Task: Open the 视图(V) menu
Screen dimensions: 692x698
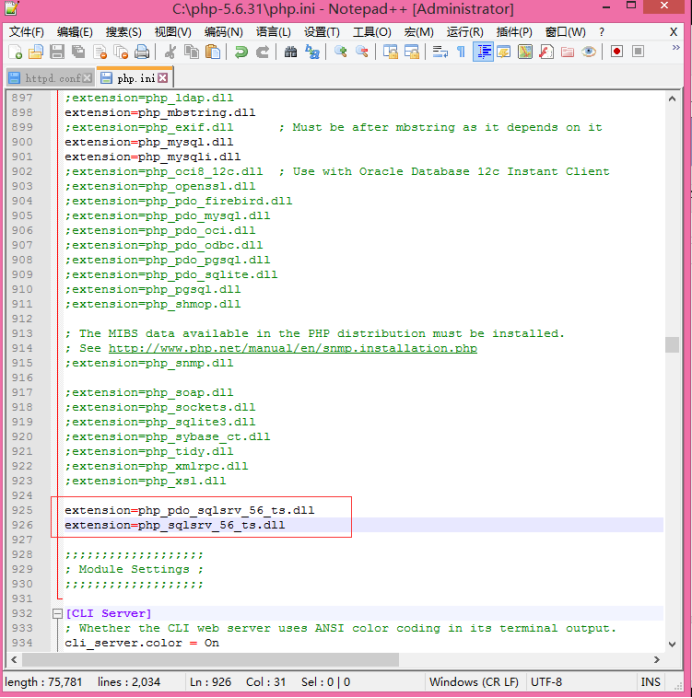Action: pyautogui.click(x=173, y=32)
